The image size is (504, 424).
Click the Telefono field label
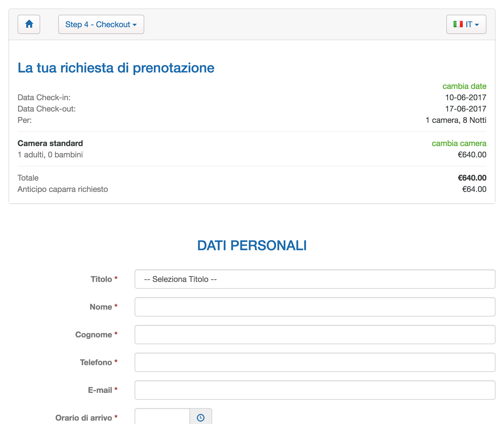(x=96, y=362)
